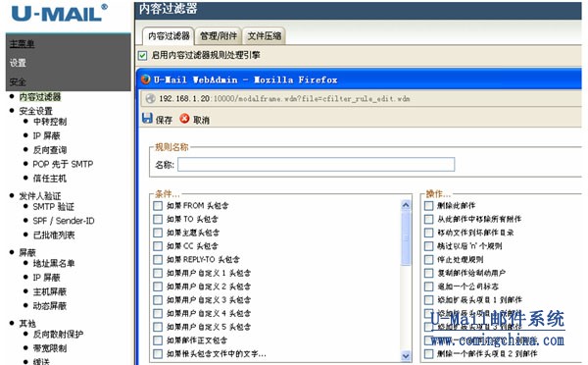Open the 文件压缩 tab
This screenshot has width=588, height=365.
(264, 36)
